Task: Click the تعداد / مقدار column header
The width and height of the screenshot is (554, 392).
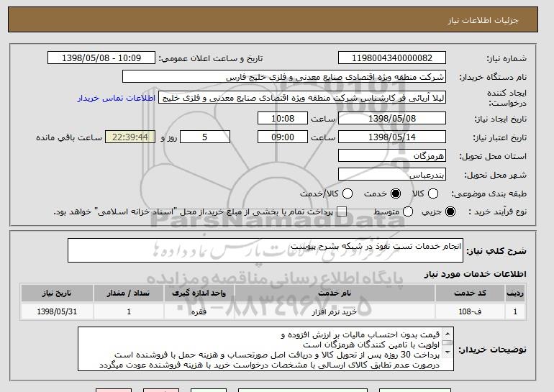Action: 129,293
